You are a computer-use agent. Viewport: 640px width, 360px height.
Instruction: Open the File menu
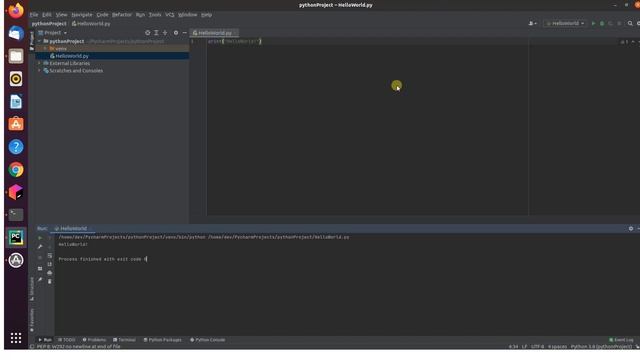pos(34,15)
